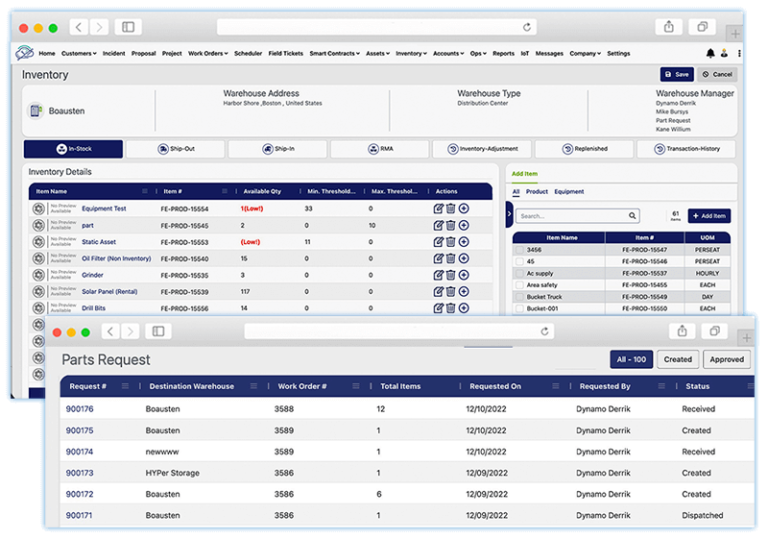The image size is (768, 539).
Task: Edit the Equipment Test inventory row
Action: tap(438, 209)
